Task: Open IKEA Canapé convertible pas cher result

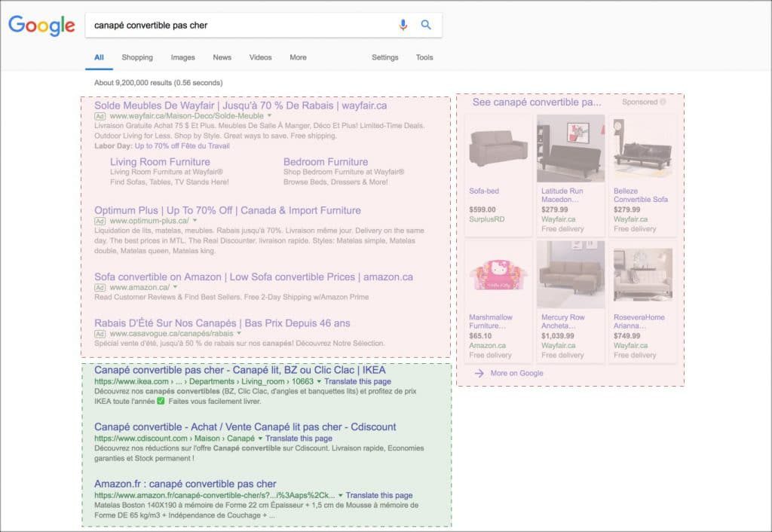Action: (x=240, y=370)
